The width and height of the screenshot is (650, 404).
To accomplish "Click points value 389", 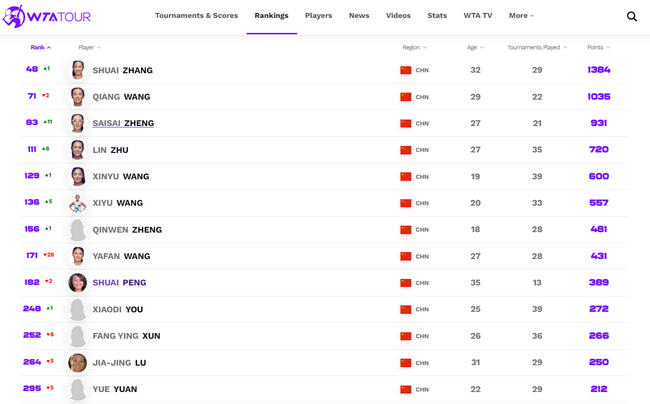I will [x=599, y=282].
